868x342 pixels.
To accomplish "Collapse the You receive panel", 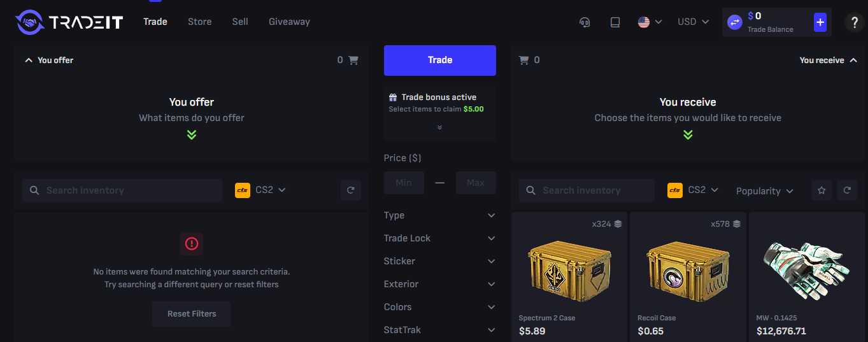I will coord(853,61).
